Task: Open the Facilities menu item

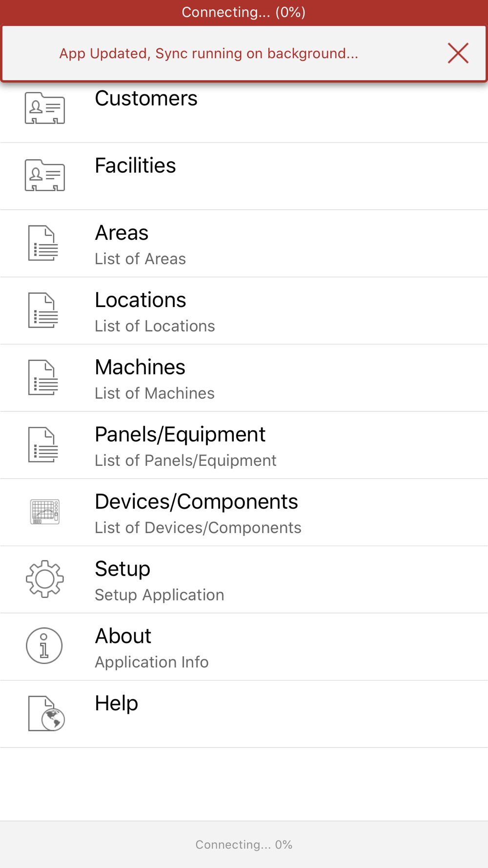Action: (x=244, y=176)
